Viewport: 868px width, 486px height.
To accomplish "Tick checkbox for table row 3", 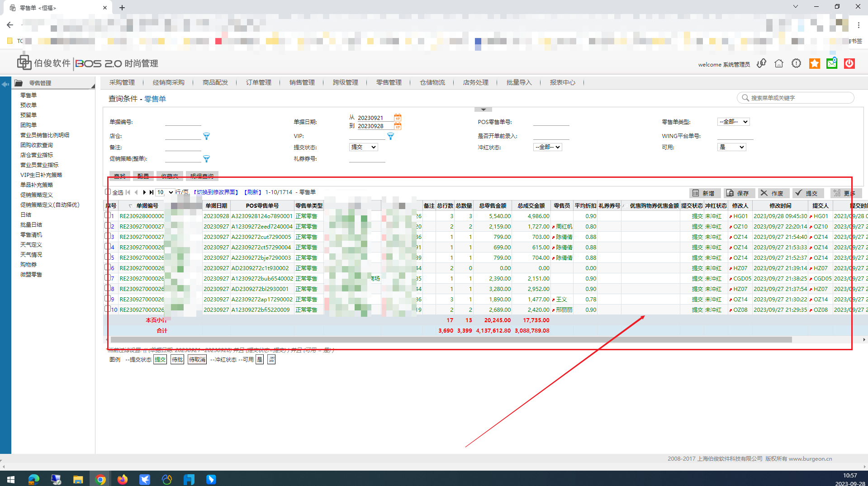I will point(108,236).
